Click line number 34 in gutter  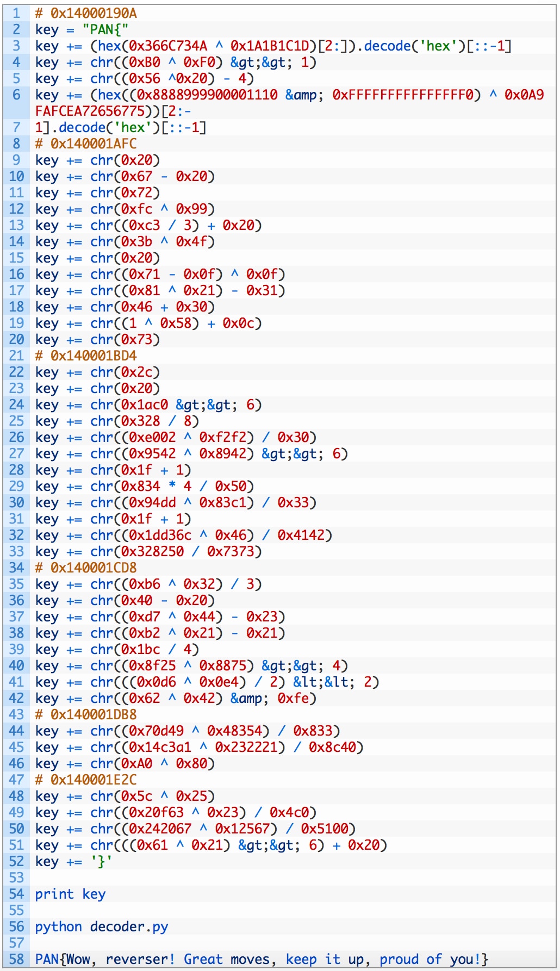(x=16, y=568)
